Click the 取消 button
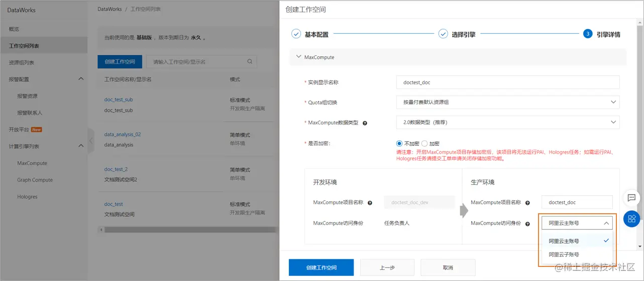 click(x=448, y=267)
